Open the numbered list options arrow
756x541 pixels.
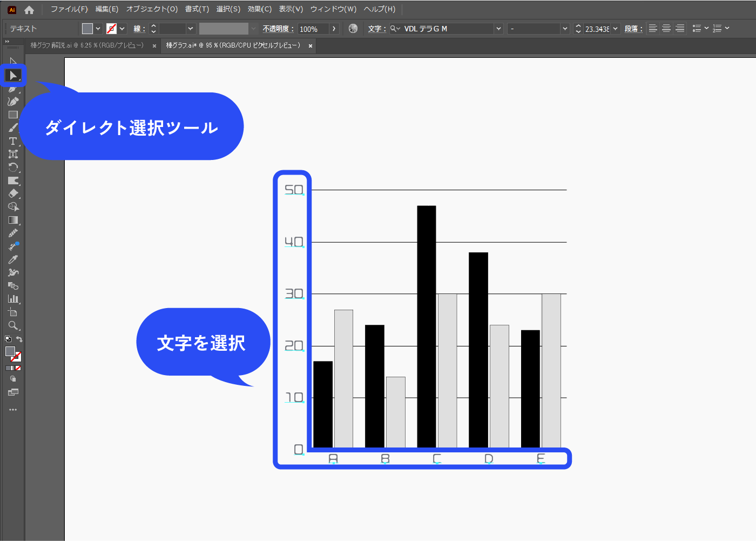[727, 28]
